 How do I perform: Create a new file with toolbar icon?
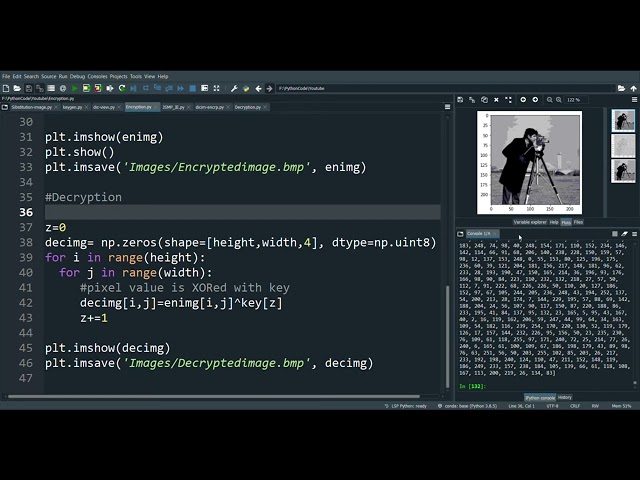tap(6, 88)
